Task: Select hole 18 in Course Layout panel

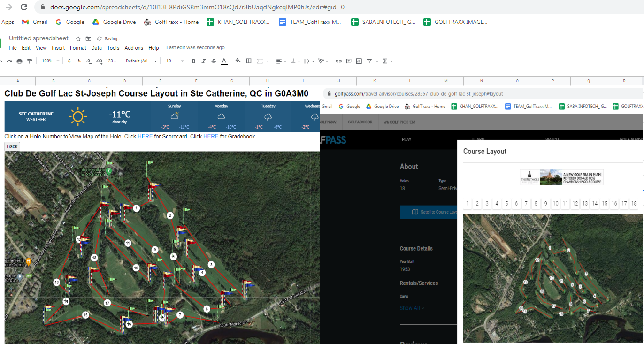Action: (634, 204)
